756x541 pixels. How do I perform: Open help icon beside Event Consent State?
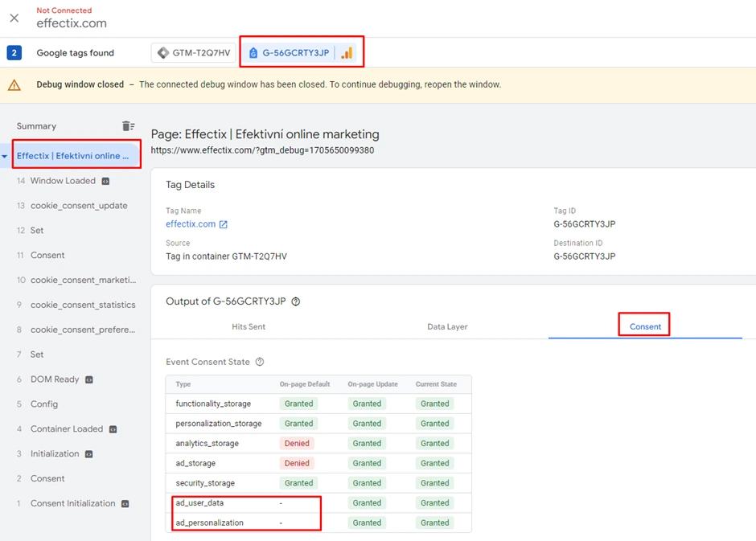pos(260,362)
